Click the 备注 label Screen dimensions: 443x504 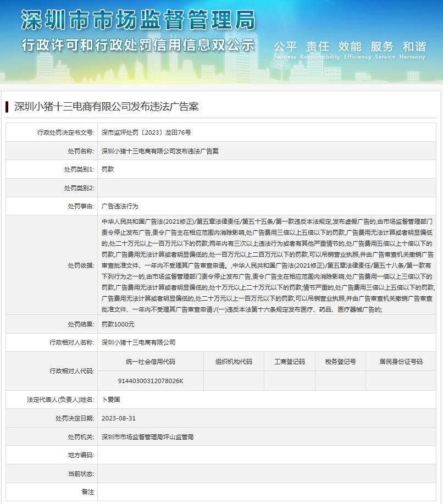[88, 492]
